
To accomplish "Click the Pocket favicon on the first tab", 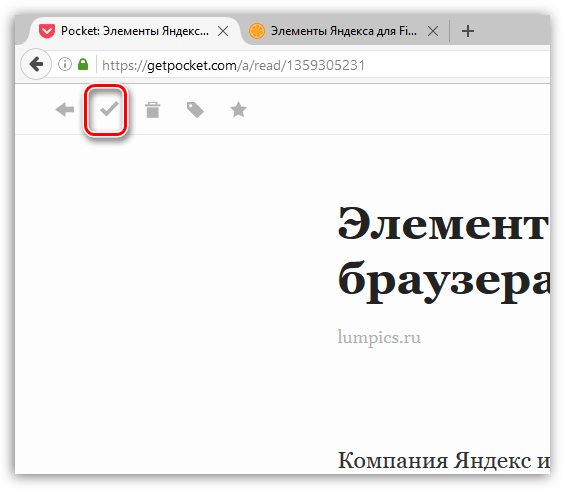I will [47, 31].
